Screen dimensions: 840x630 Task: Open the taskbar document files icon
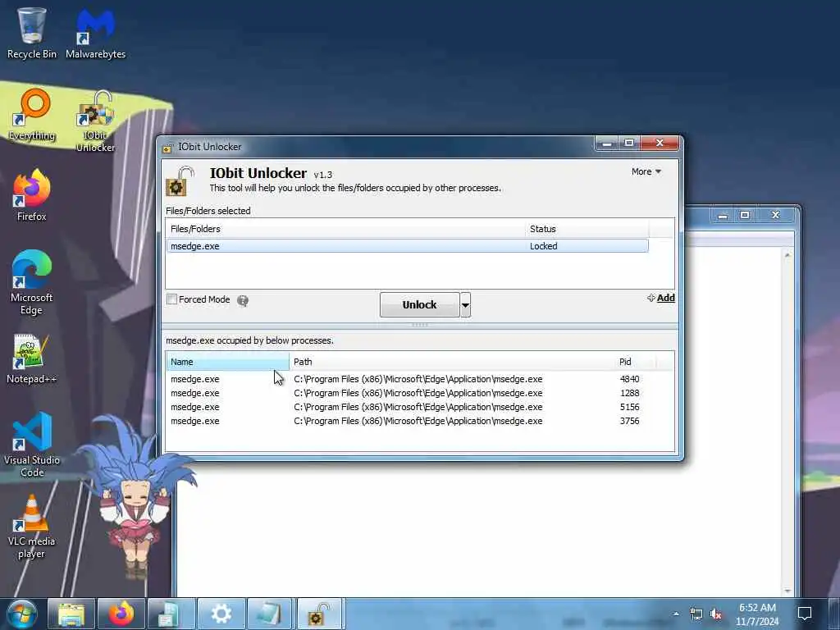(x=171, y=614)
